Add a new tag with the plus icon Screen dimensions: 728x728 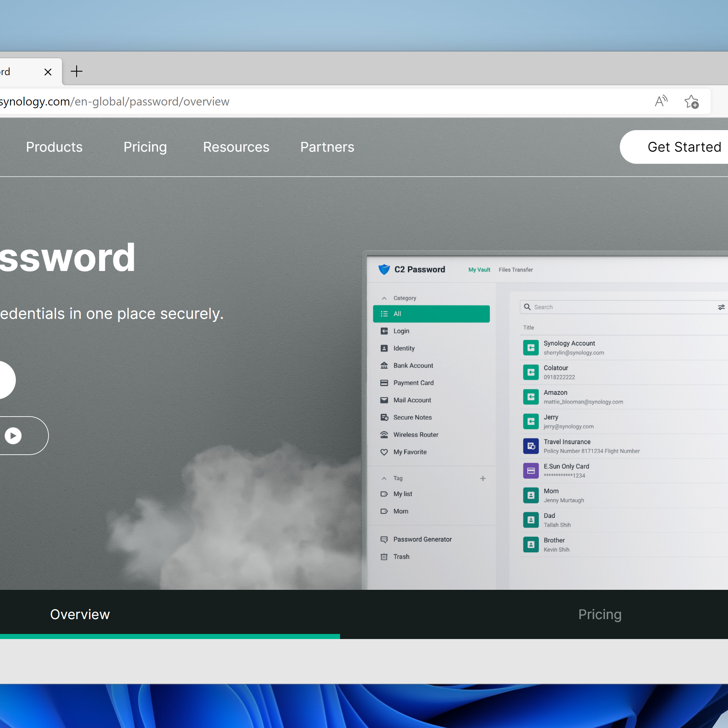coord(483,478)
